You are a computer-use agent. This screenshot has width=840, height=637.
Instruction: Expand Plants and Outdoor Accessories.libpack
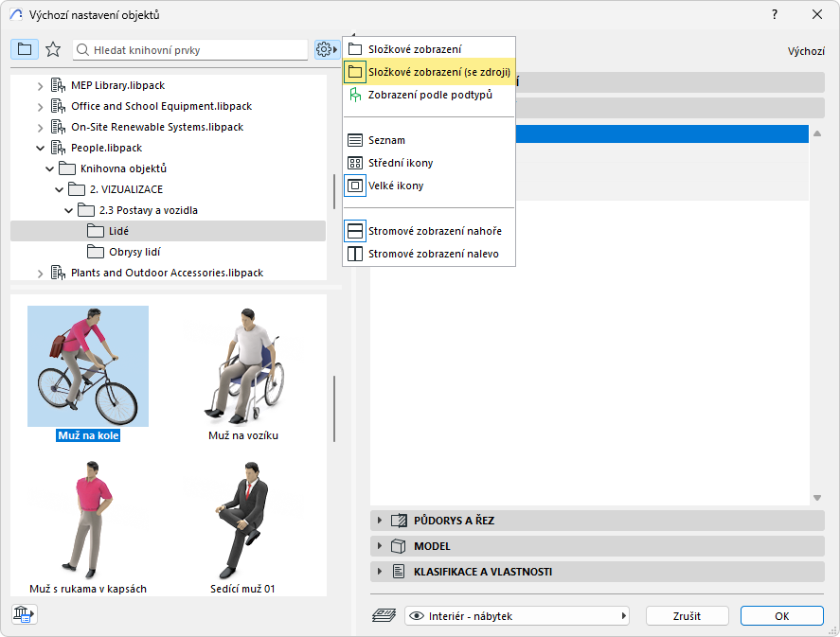point(40,273)
